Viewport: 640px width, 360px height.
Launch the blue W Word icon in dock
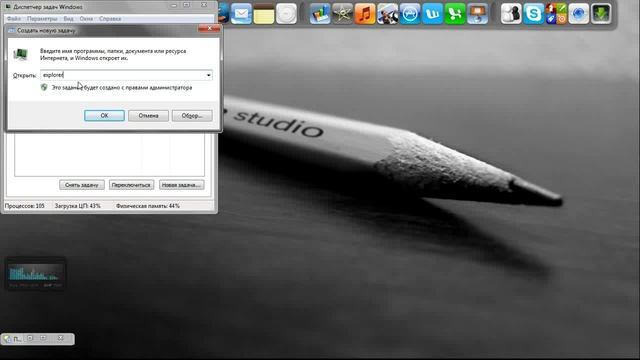coord(432,14)
